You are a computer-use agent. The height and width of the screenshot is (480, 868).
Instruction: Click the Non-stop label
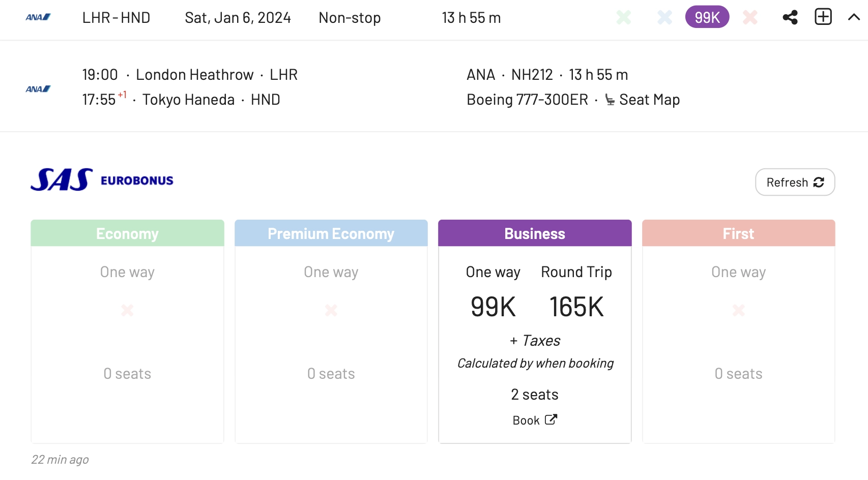click(350, 18)
